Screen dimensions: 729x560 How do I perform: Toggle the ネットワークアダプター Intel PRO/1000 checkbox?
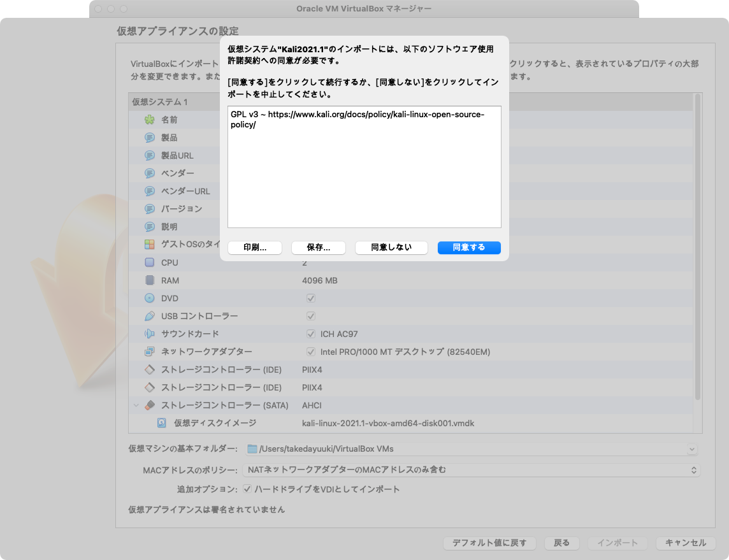pos(311,352)
